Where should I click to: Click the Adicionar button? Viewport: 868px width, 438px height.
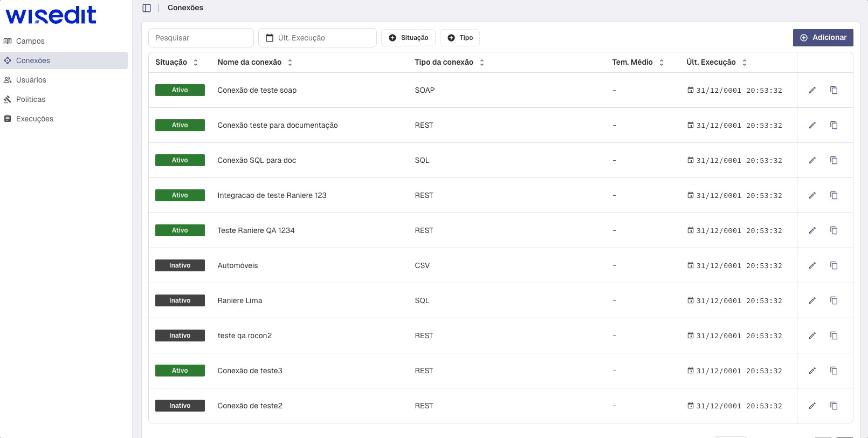tap(823, 38)
